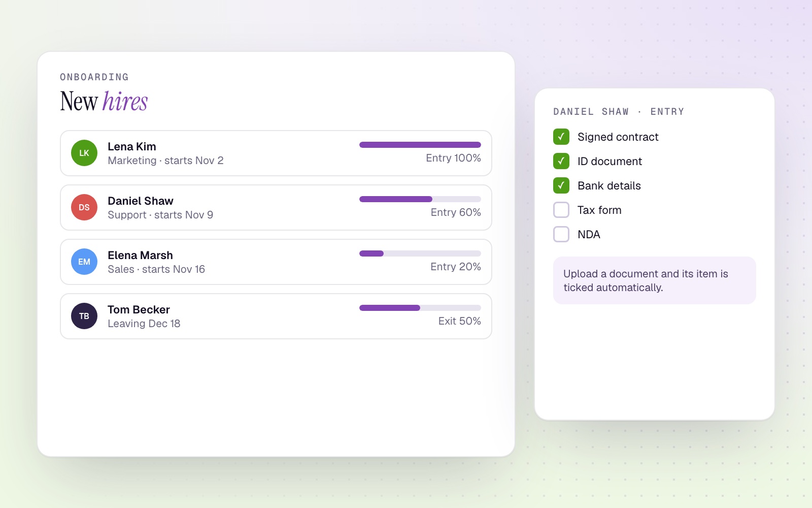Viewport: 812px width, 508px height.
Task: Click the New hires heading
Action: pyautogui.click(x=104, y=101)
